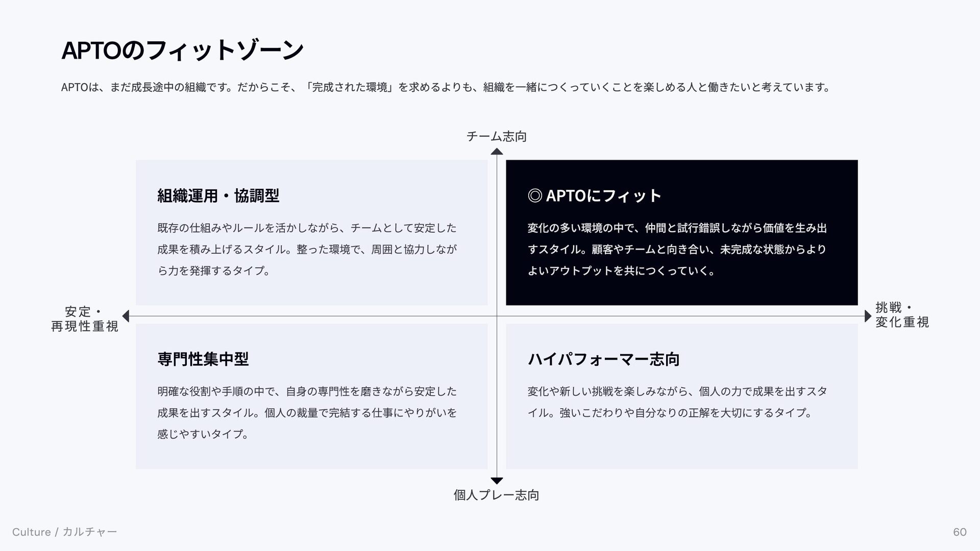Click the slide title APTOのフィットゾーン
This screenshot has width=980, height=551.
tap(182, 51)
